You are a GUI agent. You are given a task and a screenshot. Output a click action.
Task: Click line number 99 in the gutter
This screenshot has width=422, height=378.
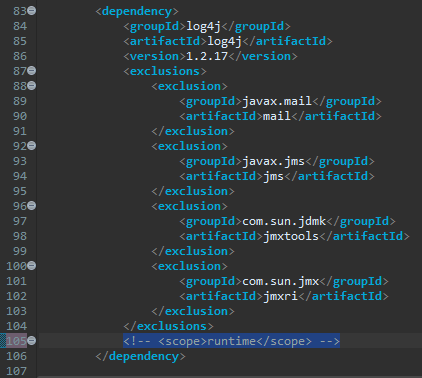[20, 251]
